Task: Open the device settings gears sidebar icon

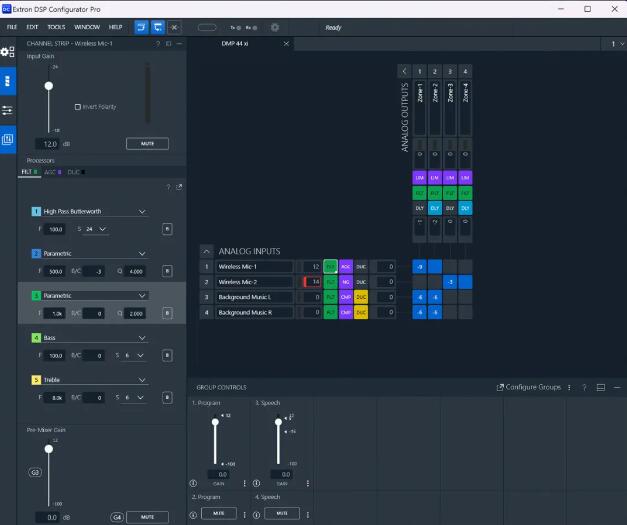Action: tap(8, 51)
